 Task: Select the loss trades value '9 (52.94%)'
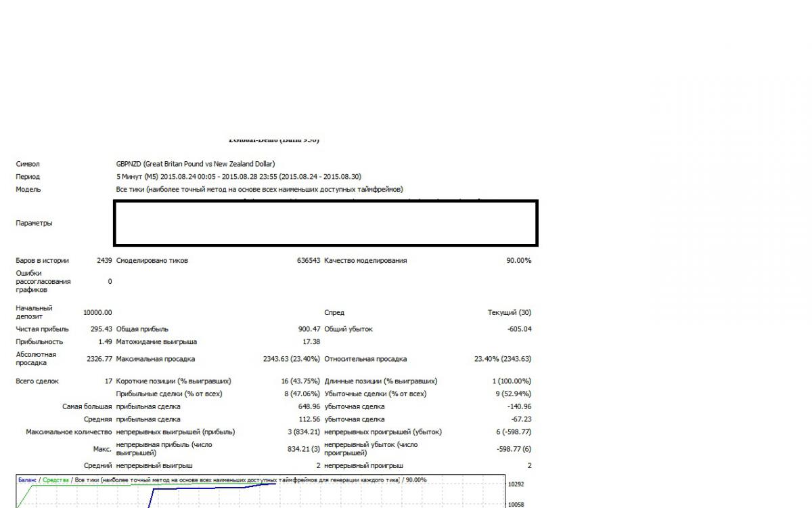(514, 394)
